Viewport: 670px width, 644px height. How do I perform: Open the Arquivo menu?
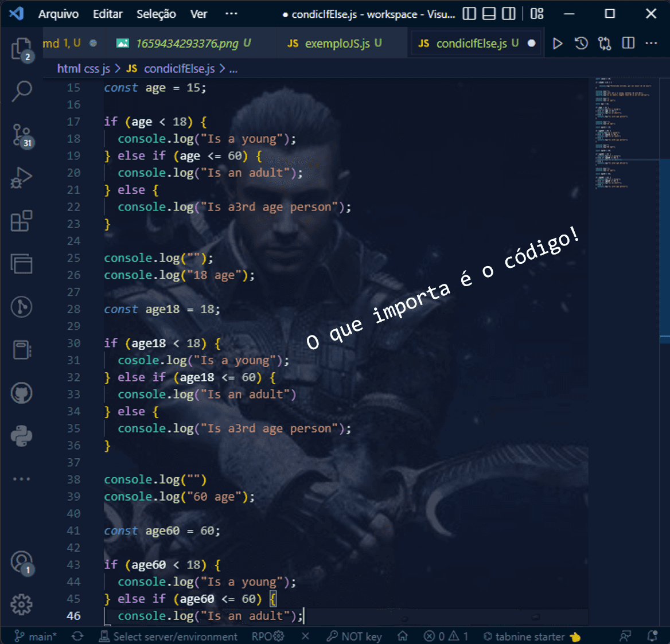pyautogui.click(x=59, y=14)
